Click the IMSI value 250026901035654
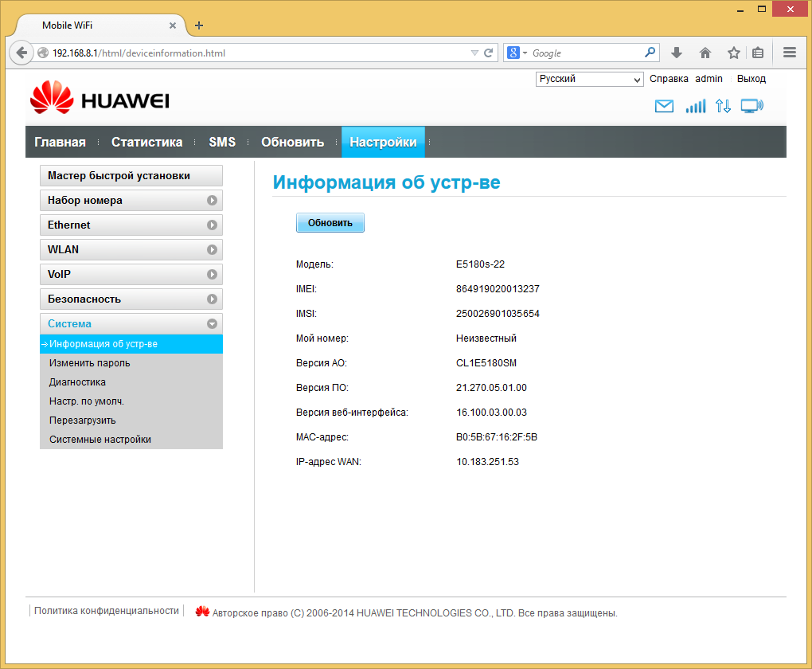This screenshot has height=669, width=812. (498, 314)
